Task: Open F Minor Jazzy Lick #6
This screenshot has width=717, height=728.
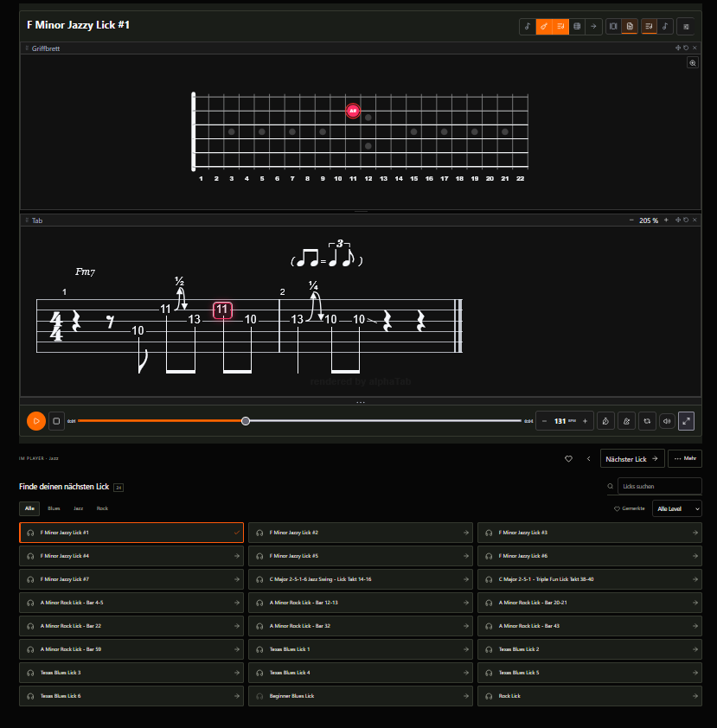Action: [590, 556]
